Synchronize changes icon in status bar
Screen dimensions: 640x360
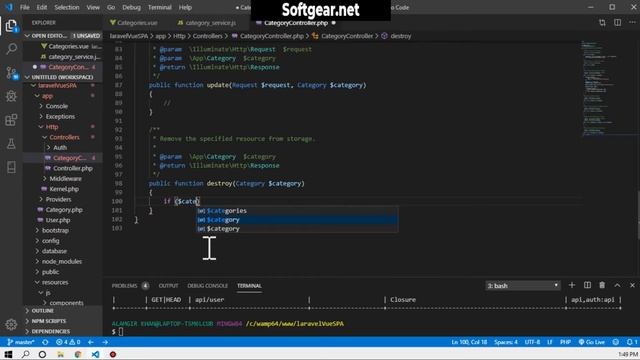click(45, 342)
